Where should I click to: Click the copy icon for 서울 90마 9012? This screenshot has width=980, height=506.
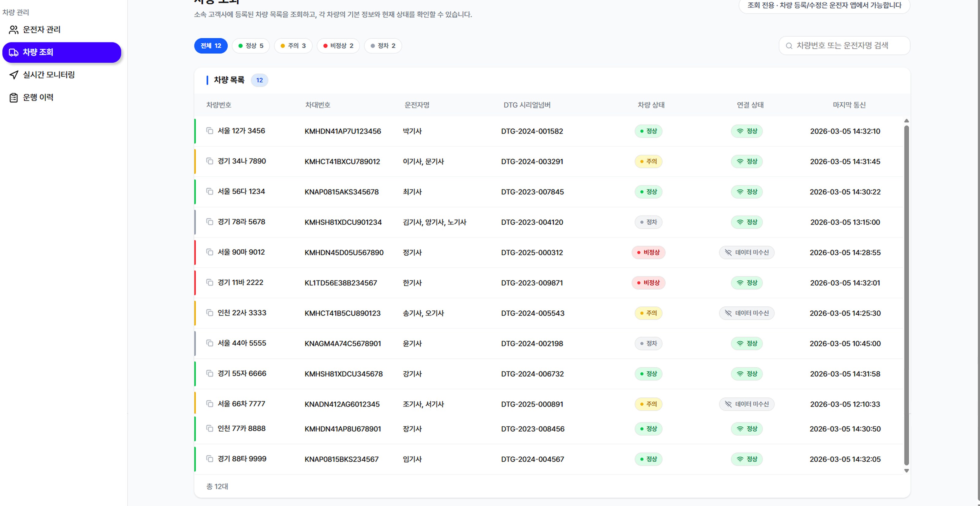[x=209, y=252]
